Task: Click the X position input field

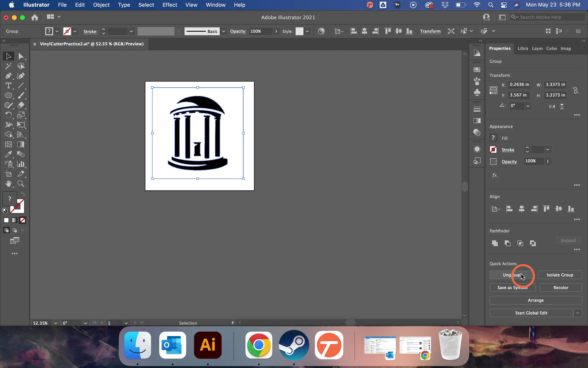Action: [519, 84]
